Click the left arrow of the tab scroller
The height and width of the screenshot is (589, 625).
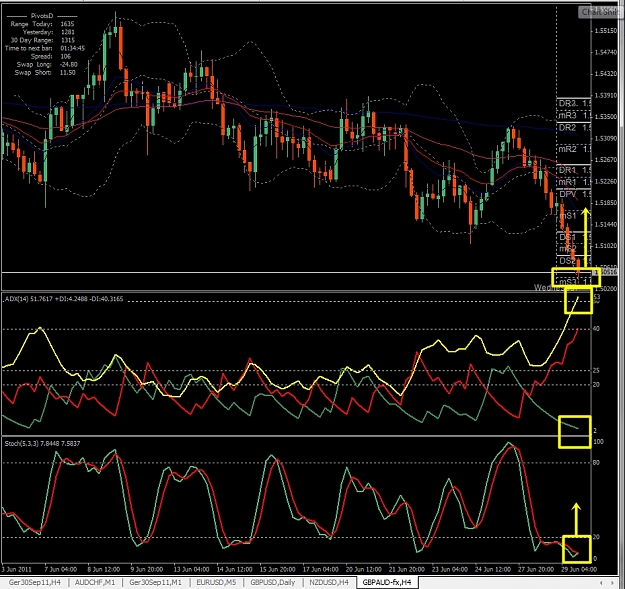pyautogui.click(x=601, y=583)
